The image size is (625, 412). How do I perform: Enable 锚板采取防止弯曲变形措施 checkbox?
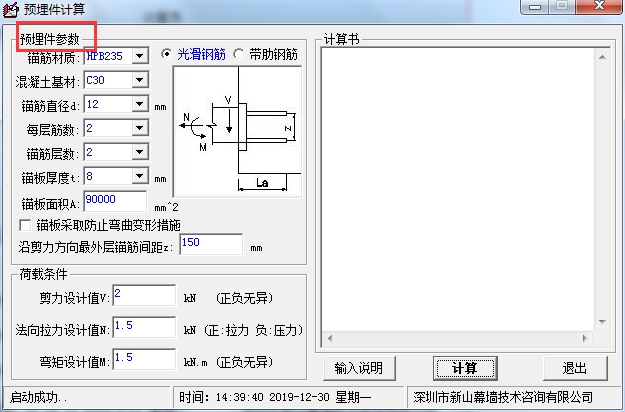click(x=25, y=226)
